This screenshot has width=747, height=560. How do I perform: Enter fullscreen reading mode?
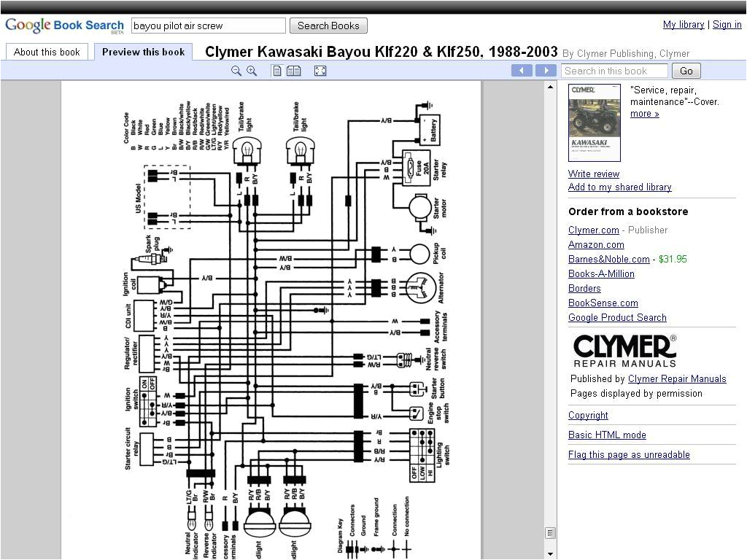pos(320,71)
